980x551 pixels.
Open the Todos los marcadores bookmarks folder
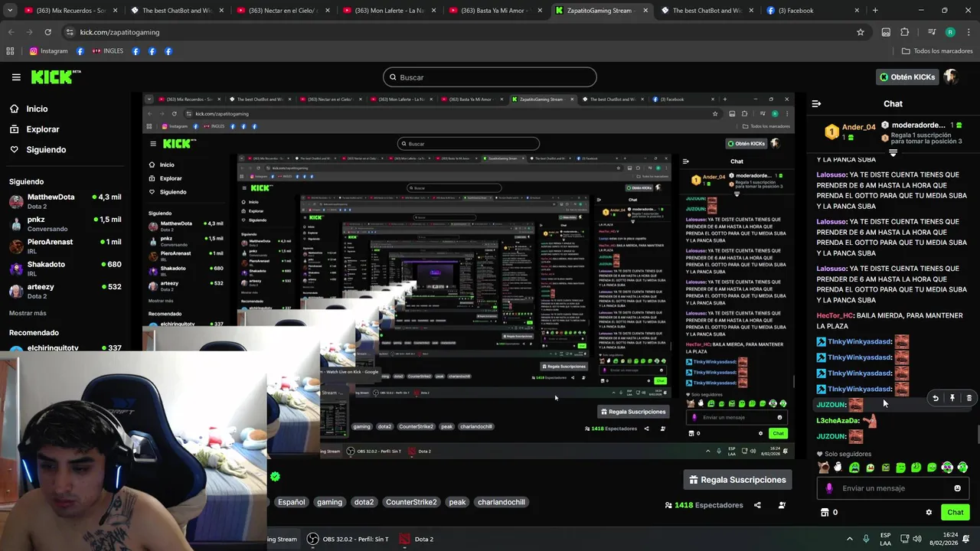pos(937,51)
